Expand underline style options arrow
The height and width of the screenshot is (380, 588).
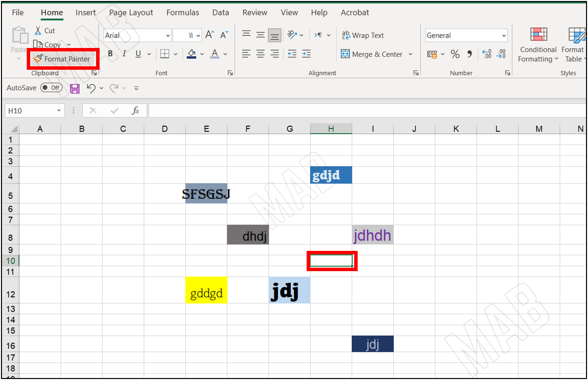(149, 54)
